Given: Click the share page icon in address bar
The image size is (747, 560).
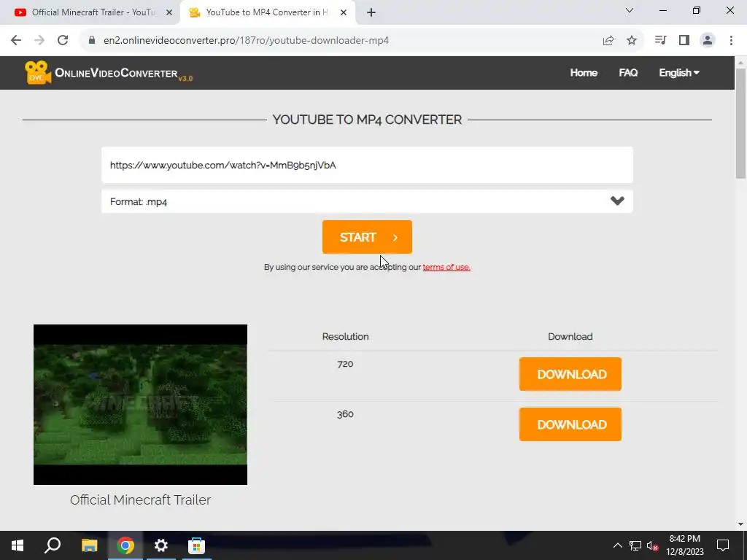Looking at the screenshot, I should [608, 41].
